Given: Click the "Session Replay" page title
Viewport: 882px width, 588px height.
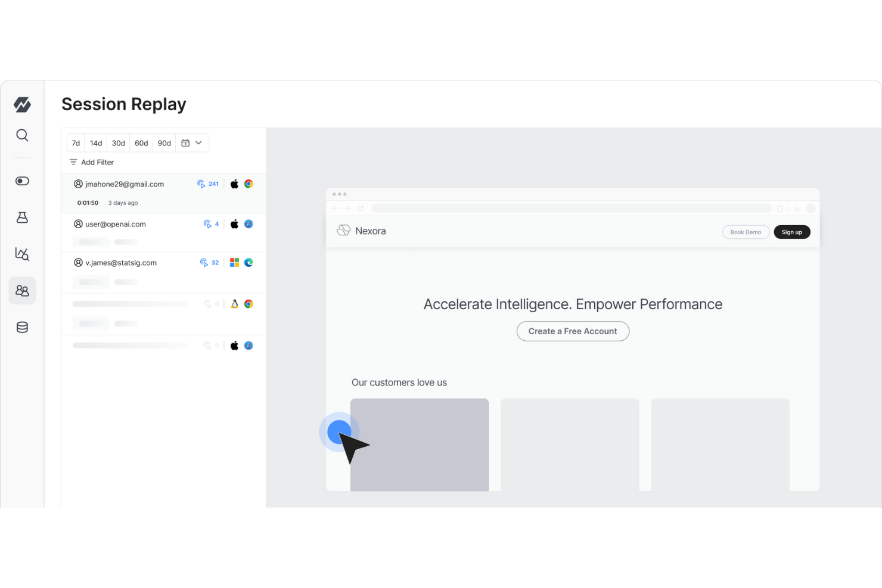Looking at the screenshot, I should click(x=124, y=104).
